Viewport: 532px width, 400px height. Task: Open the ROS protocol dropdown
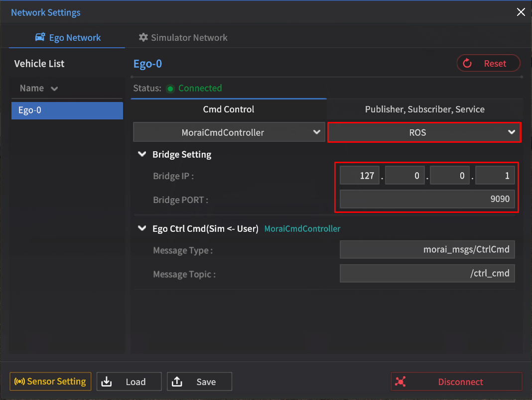[424, 132]
